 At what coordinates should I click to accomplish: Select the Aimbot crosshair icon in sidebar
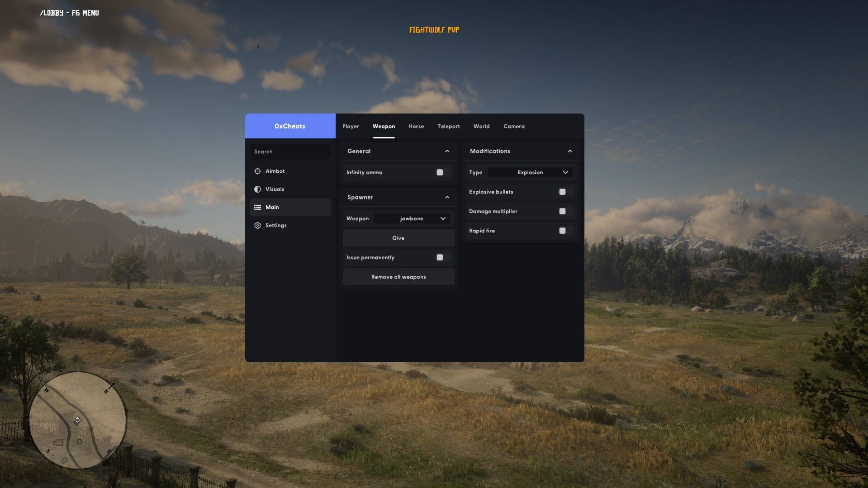(x=257, y=171)
